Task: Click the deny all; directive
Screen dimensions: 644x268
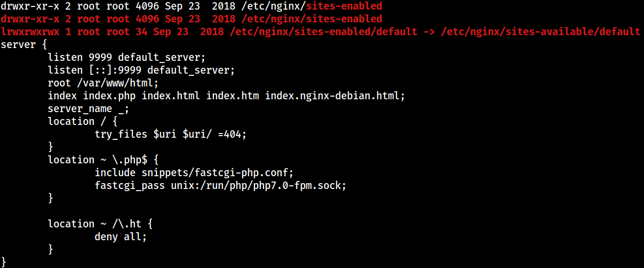Action: pos(121,237)
